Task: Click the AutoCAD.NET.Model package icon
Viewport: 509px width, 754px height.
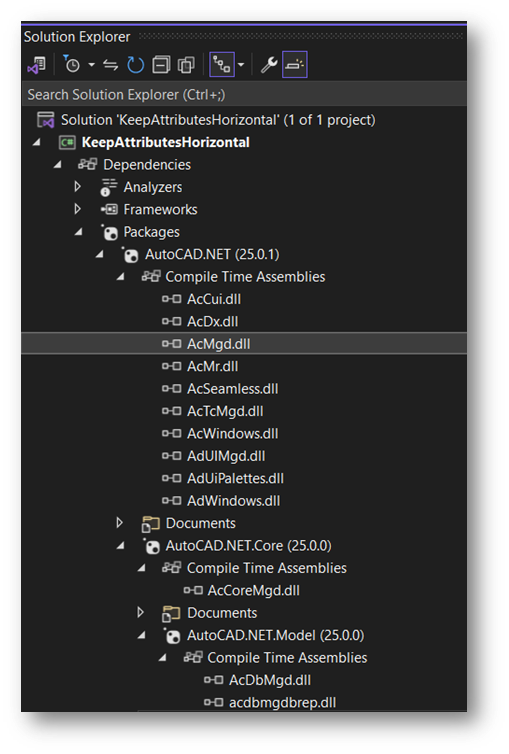Action: (x=172, y=636)
